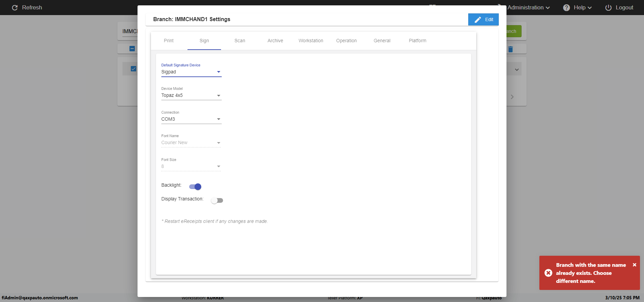The height and width of the screenshot is (302, 644).
Task: Switch to the Scan tab
Action: point(240,41)
